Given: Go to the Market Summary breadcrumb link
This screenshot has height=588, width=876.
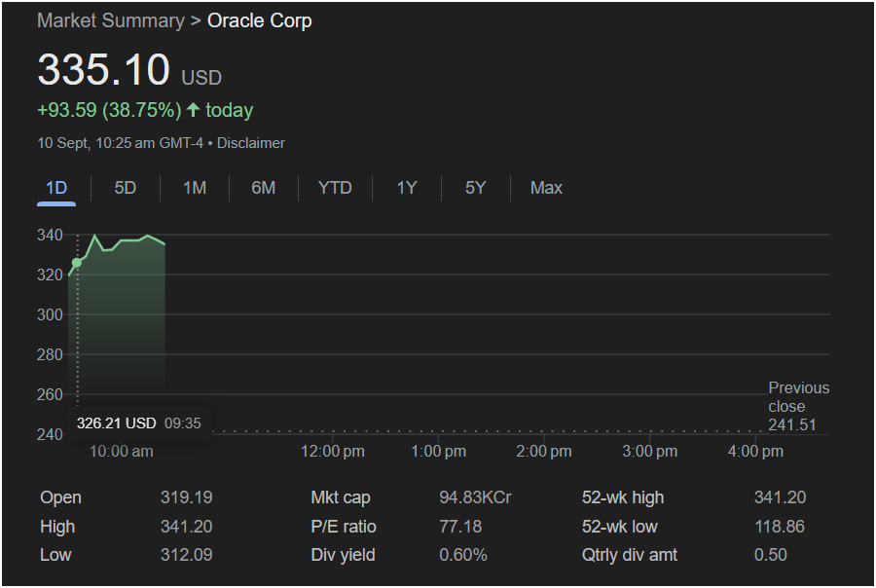Looking at the screenshot, I should [111, 20].
